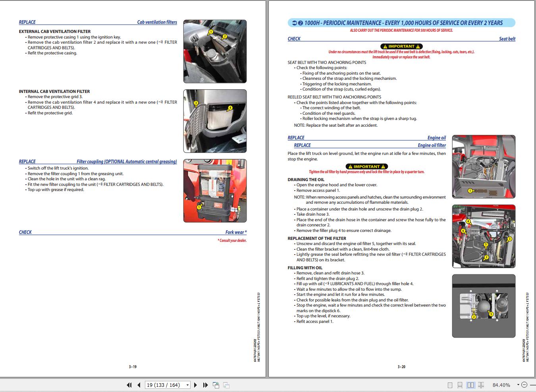Click the next page arrow
536x392 pixels.
pyautogui.click(x=195, y=385)
